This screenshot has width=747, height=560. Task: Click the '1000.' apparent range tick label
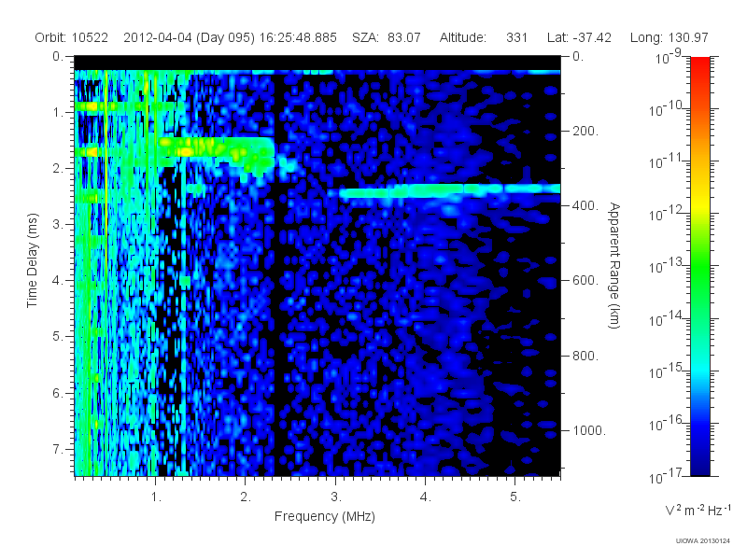(x=589, y=430)
